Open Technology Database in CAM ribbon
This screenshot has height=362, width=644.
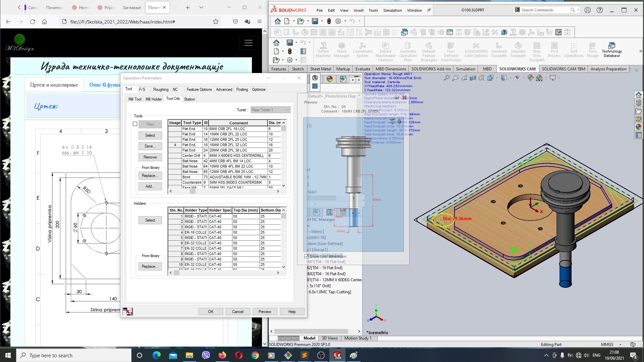611,50
